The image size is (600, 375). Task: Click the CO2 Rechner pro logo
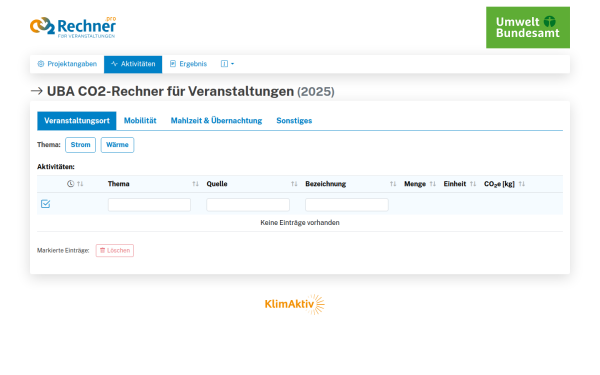pyautogui.click(x=73, y=27)
